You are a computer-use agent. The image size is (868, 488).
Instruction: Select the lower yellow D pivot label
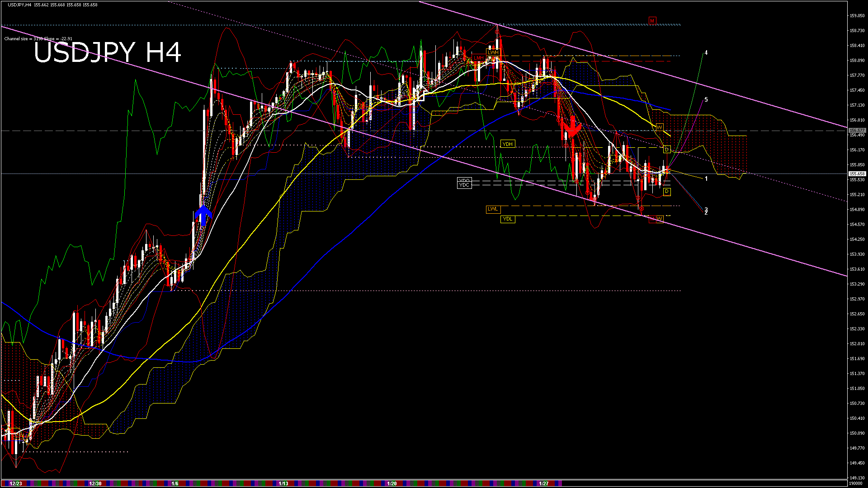point(666,192)
